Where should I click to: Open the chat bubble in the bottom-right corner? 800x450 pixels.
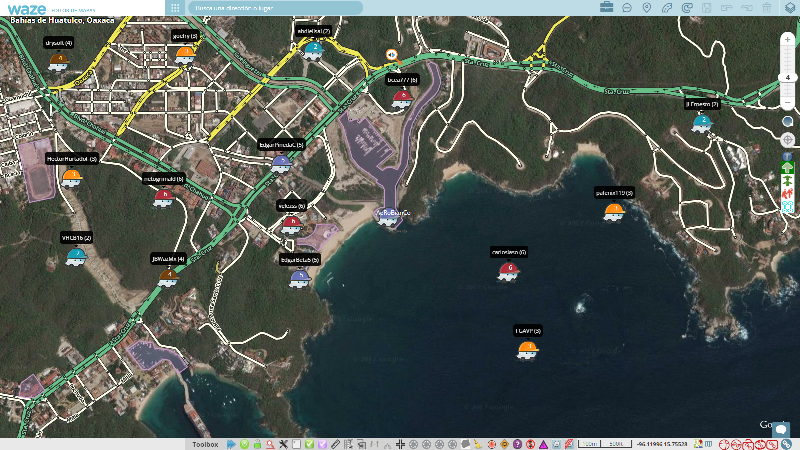781,429
